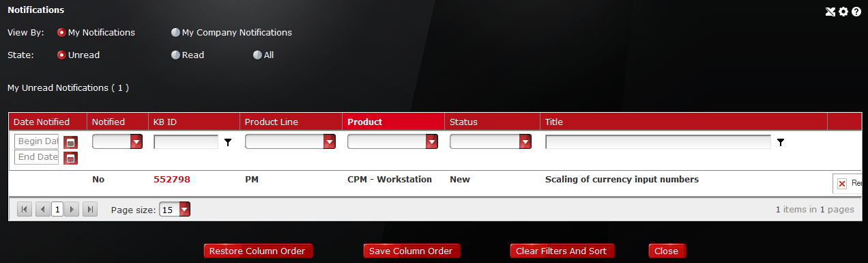Open the Begin Date calendar picker
The height and width of the screenshot is (263, 868).
pos(71,142)
